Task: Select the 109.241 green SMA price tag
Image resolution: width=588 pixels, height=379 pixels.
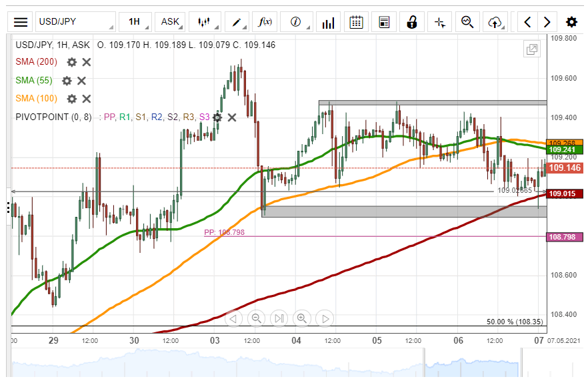Action: (565, 149)
